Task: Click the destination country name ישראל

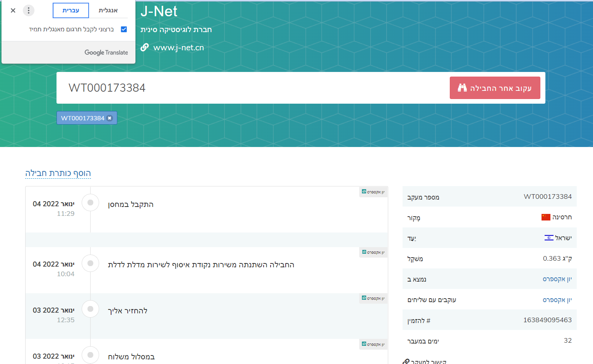Action: (564, 238)
